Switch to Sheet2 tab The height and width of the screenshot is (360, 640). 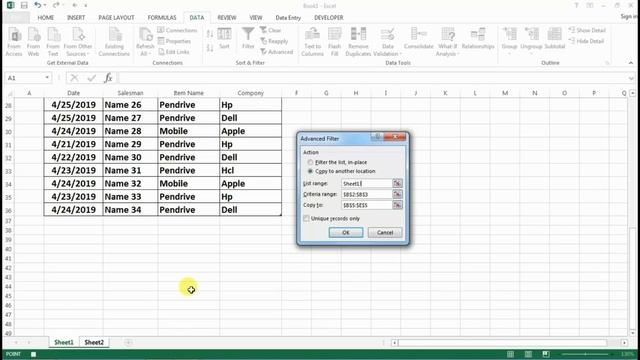[x=94, y=342]
